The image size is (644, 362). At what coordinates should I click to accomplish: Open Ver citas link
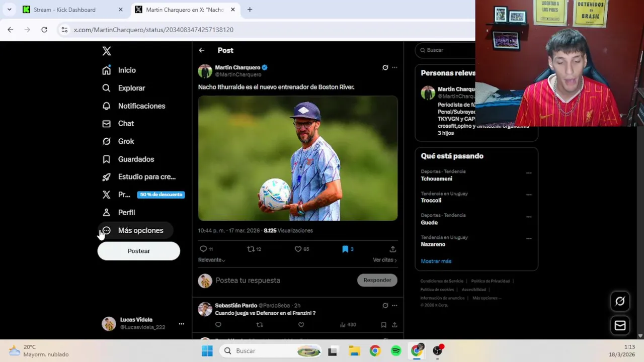[x=385, y=260]
